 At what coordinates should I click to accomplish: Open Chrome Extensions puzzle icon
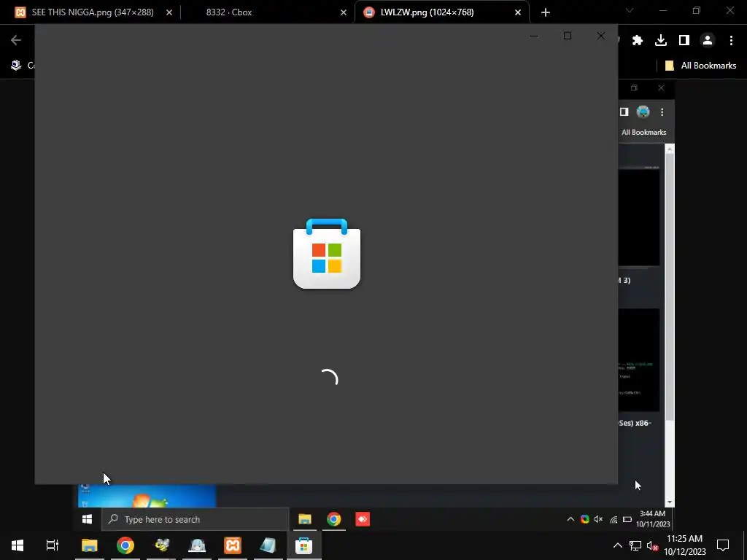(638, 41)
